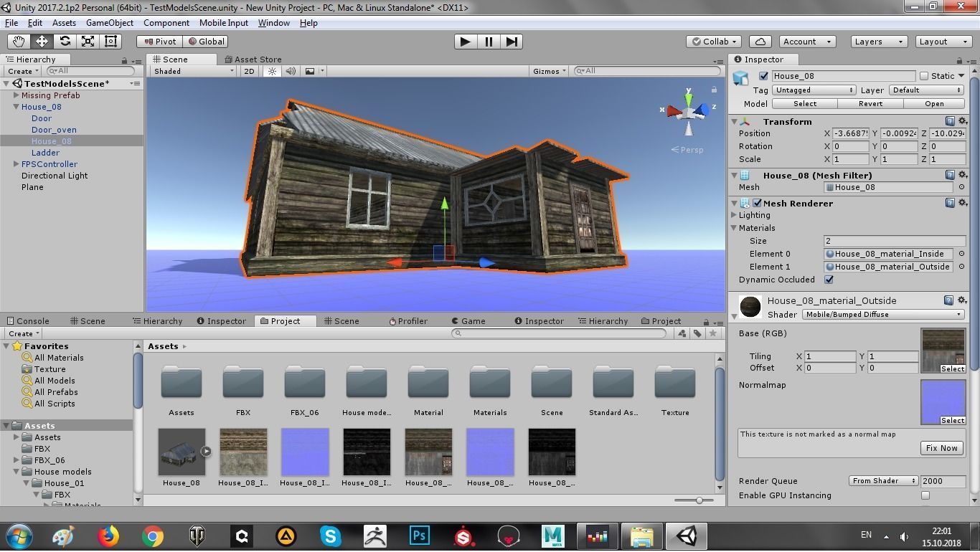Open the Gizmos dropdown

(x=550, y=71)
